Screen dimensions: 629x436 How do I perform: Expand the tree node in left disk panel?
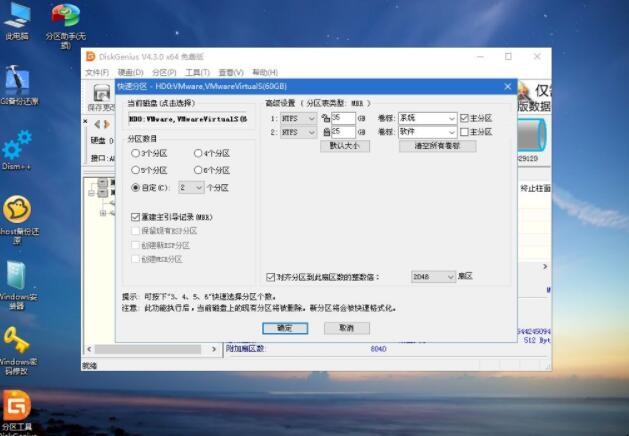[103, 213]
